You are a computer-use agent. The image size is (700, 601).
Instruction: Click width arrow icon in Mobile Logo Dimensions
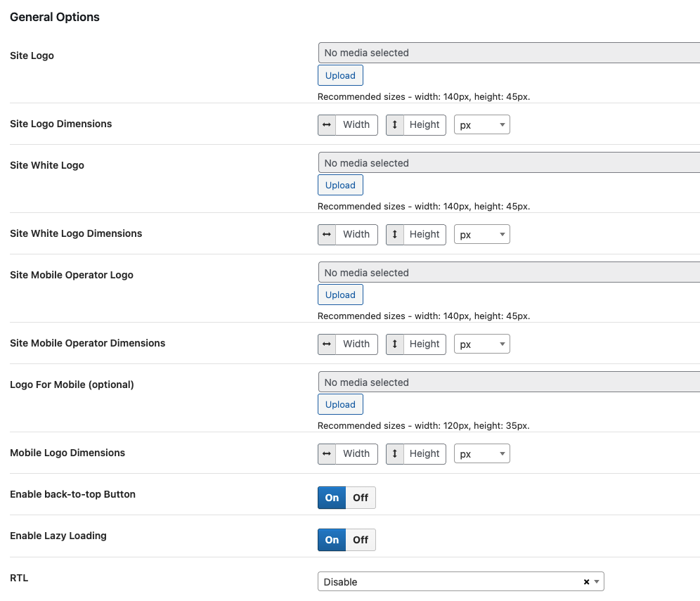pos(327,454)
